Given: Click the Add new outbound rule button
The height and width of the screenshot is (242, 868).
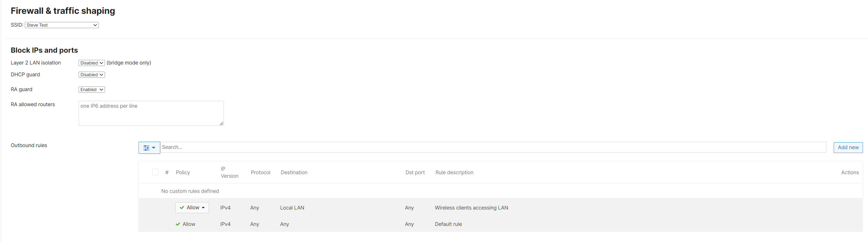Looking at the screenshot, I should 848,147.
